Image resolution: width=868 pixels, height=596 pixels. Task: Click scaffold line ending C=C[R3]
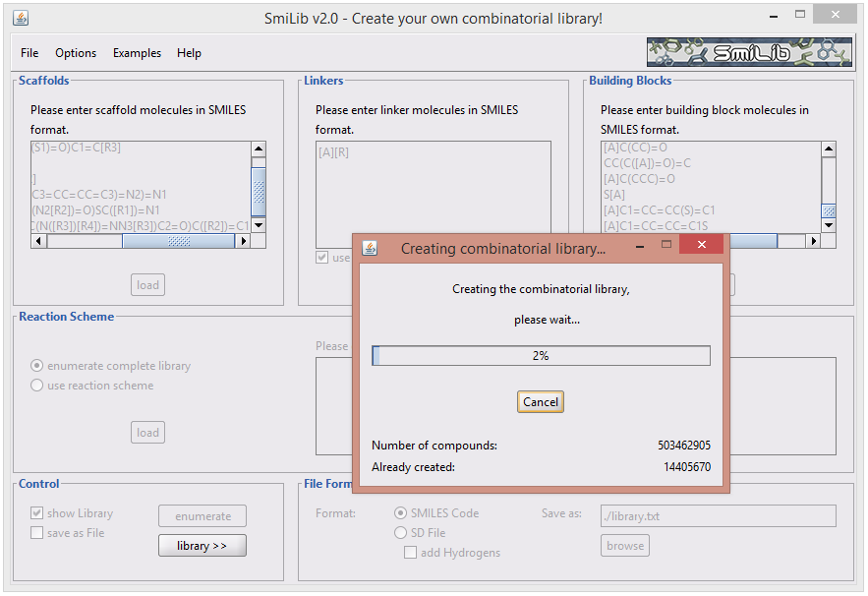coord(77,148)
